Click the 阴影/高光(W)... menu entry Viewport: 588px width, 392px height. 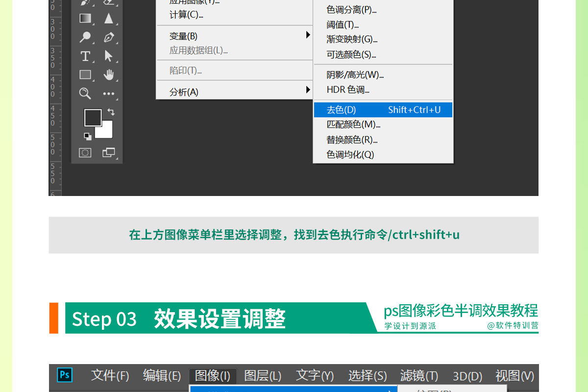355,75
